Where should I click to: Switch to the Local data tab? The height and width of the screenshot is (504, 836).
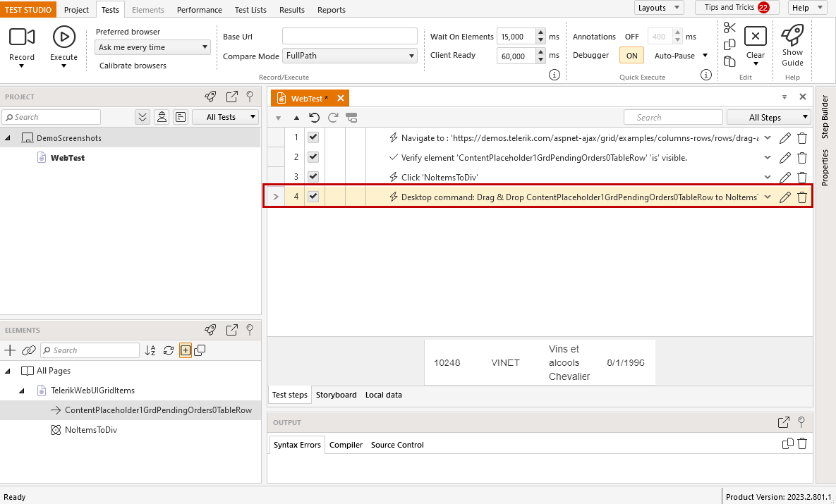pos(383,395)
